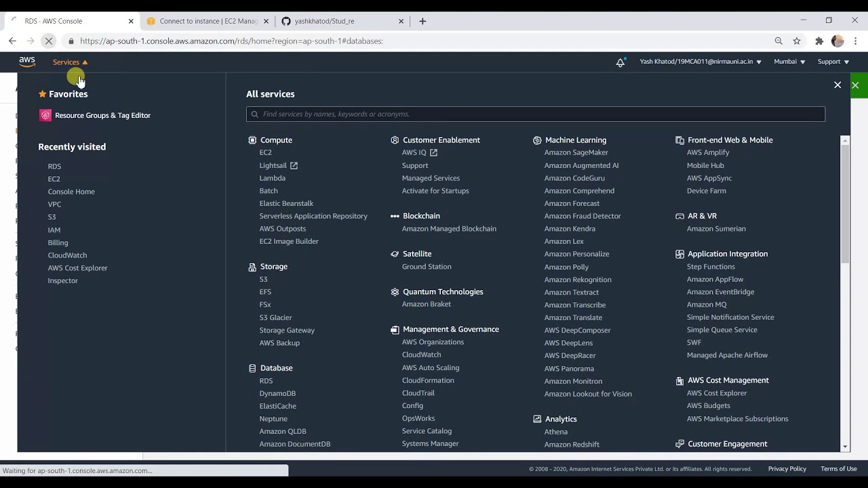Click the Quantum Technologies category icon
868x488 pixels.
pyautogui.click(x=395, y=292)
